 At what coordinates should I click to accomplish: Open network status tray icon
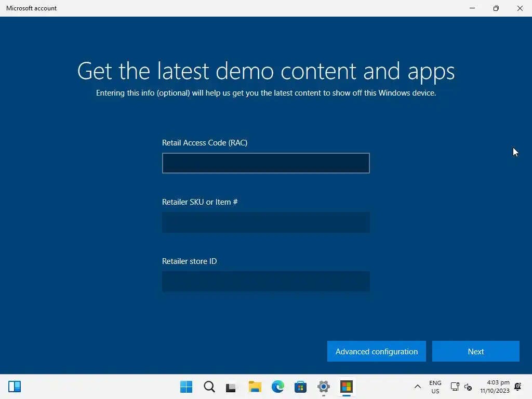455,387
